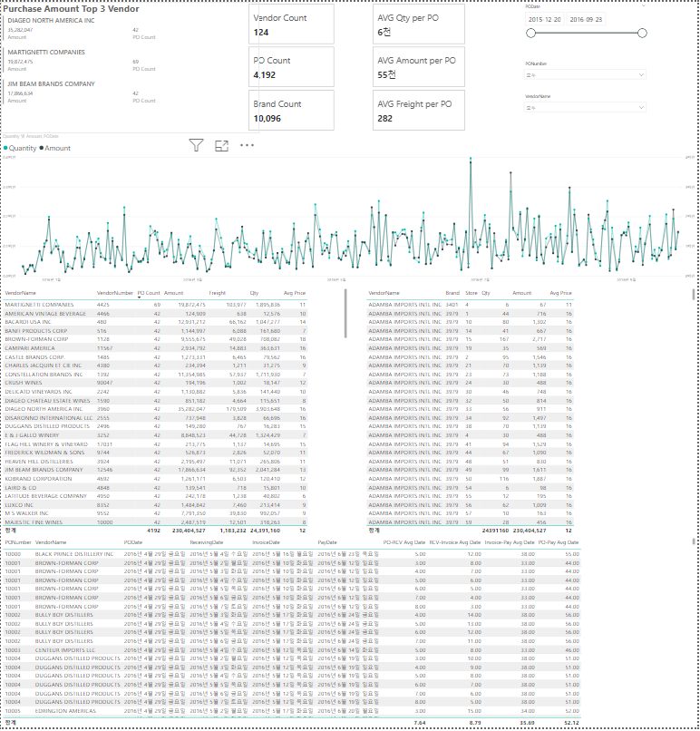Screen dimensions: 700x731
Task: Select the AVG Freight per PO card
Action: [x=419, y=110]
